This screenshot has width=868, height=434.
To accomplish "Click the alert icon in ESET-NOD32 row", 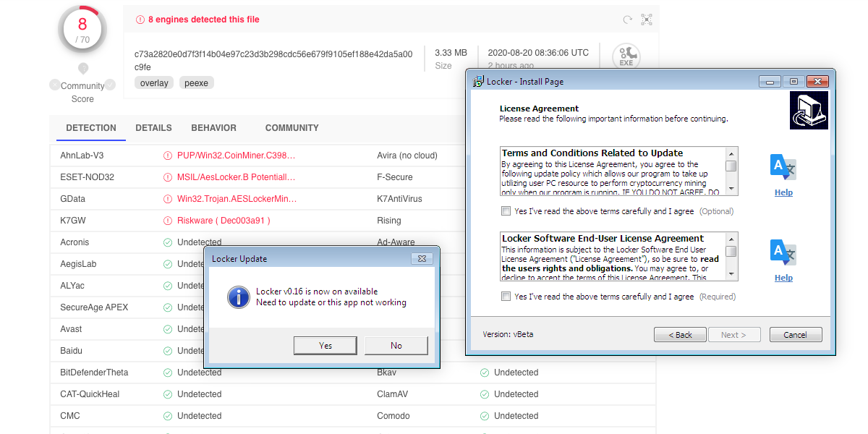I will [168, 177].
